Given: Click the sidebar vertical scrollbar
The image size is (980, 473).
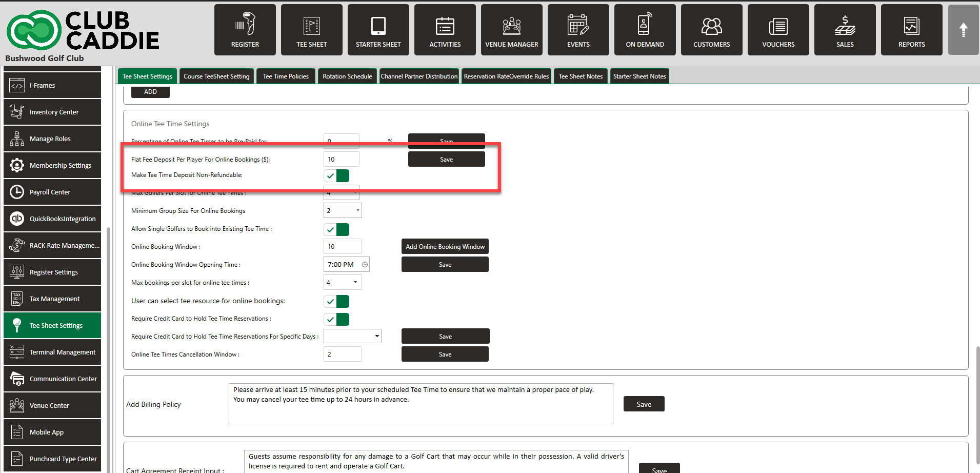Looking at the screenshot, I should pyautogui.click(x=108, y=349).
